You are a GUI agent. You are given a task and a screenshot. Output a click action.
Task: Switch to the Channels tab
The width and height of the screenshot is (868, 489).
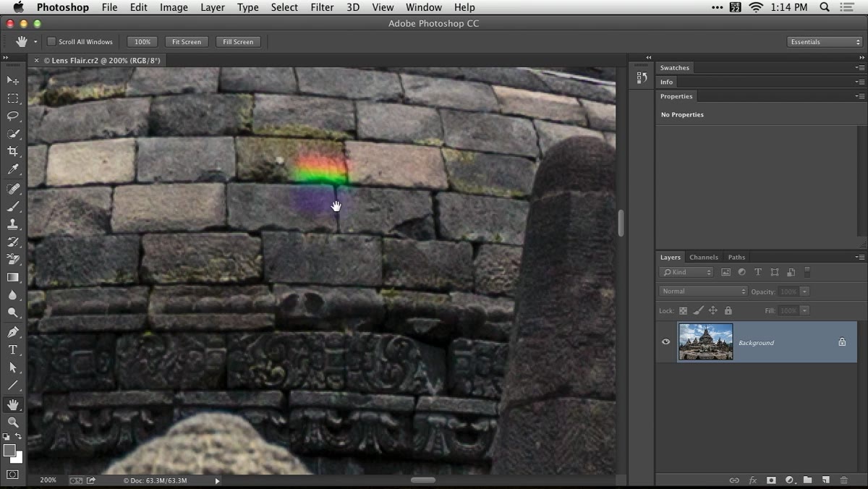pyautogui.click(x=704, y=257)
